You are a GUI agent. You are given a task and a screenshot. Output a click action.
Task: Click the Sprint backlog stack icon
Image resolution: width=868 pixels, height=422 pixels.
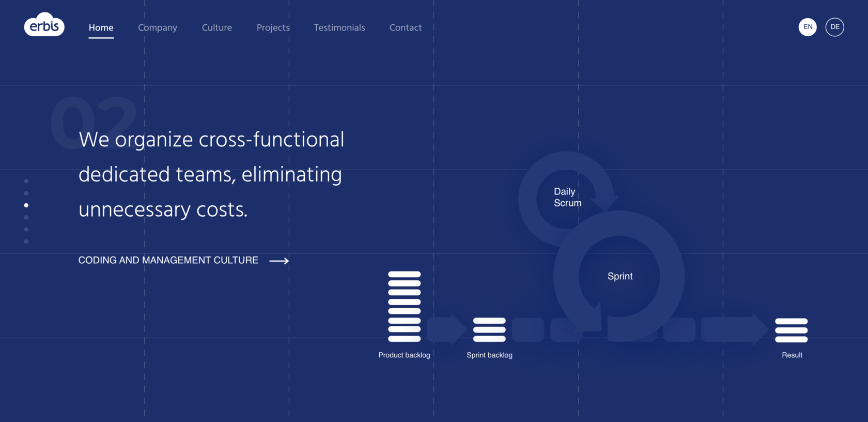tap(489, 330)
